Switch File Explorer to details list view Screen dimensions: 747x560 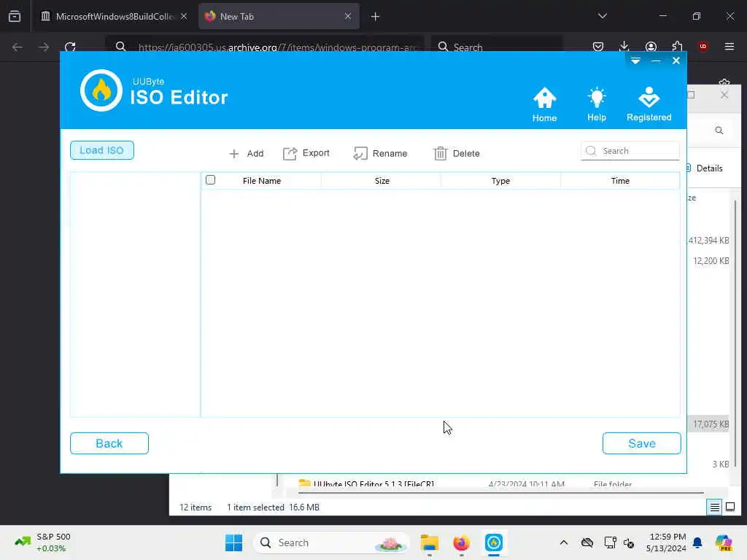point(715,507)
